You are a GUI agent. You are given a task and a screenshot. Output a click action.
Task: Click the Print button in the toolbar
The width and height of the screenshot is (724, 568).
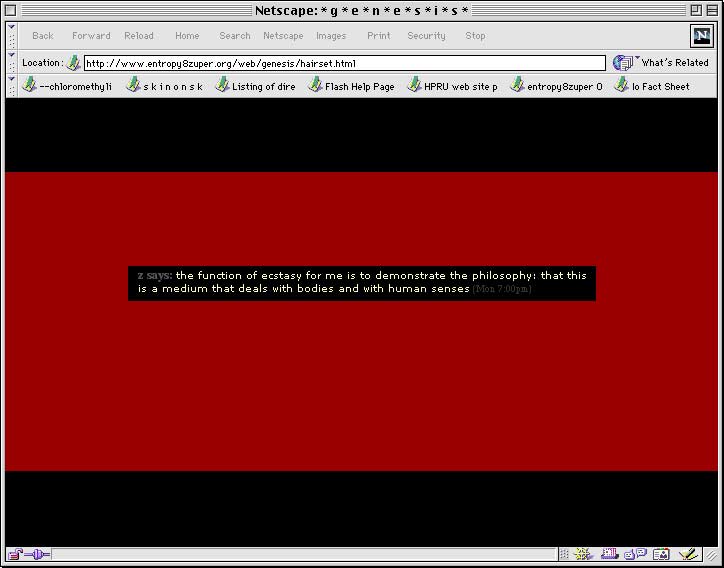379,36
